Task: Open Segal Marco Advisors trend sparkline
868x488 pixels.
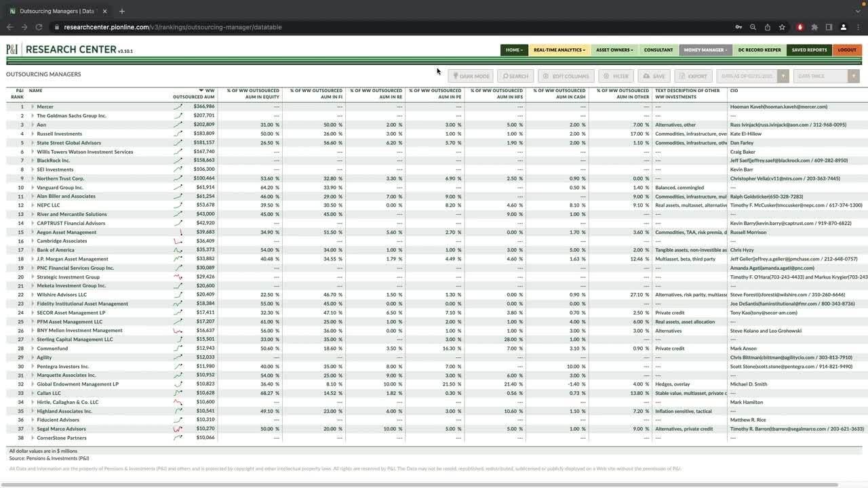Action: tap(178, 428)
